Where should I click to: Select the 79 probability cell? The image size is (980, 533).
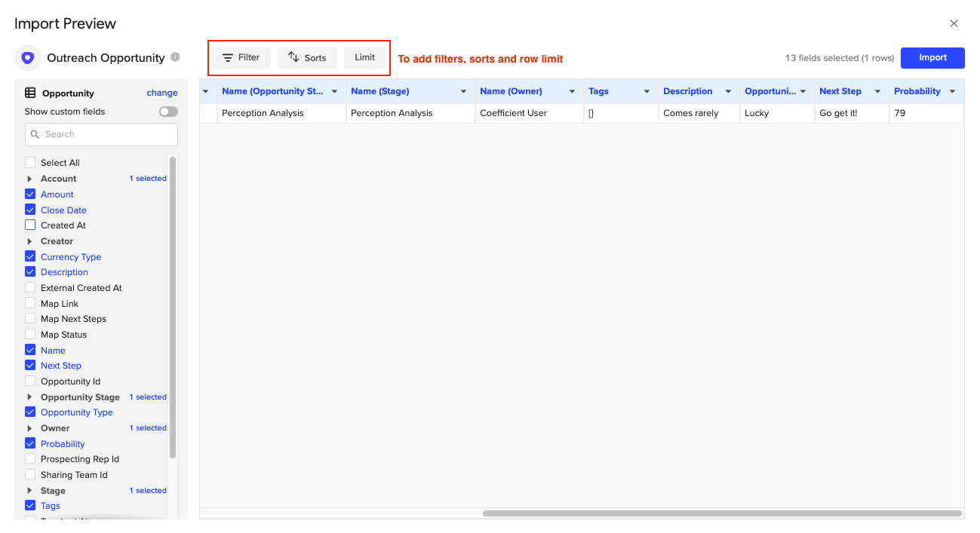click(x=926, y=113)
